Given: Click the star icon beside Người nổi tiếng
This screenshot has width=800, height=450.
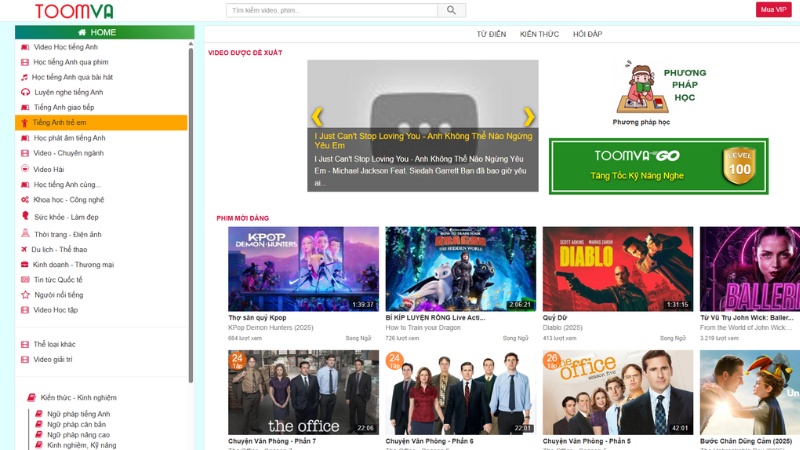Looking at the screenshot, I should click(x=25, y=295).
